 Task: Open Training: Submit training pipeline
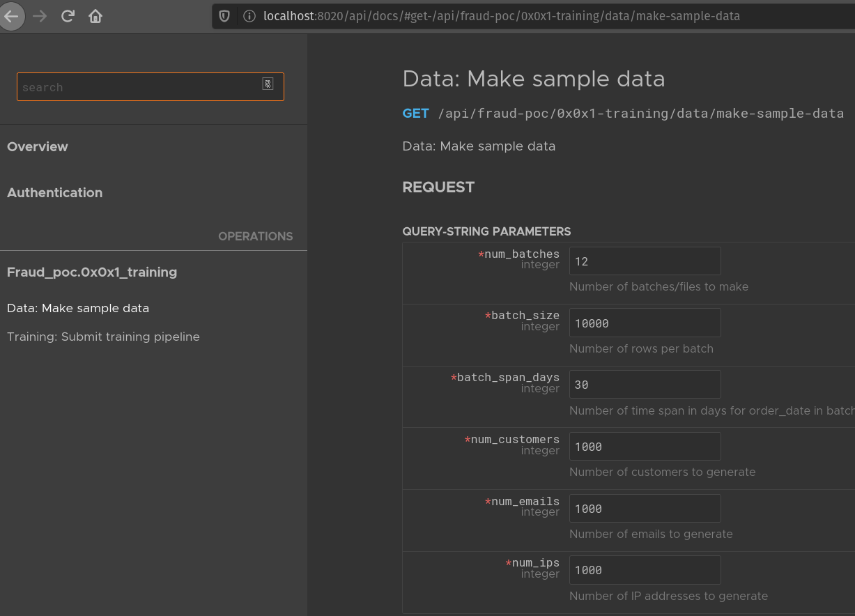103,337
